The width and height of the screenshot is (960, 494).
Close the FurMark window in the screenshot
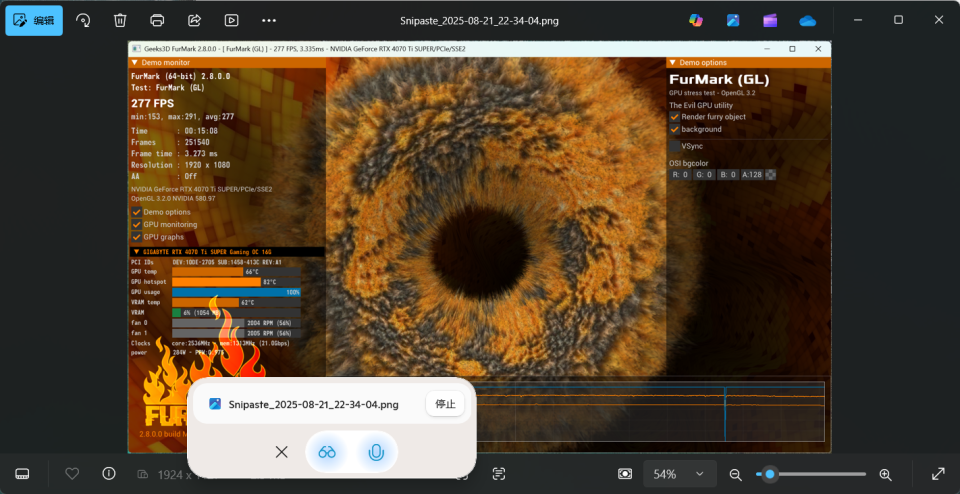click(x=818, y=48)
